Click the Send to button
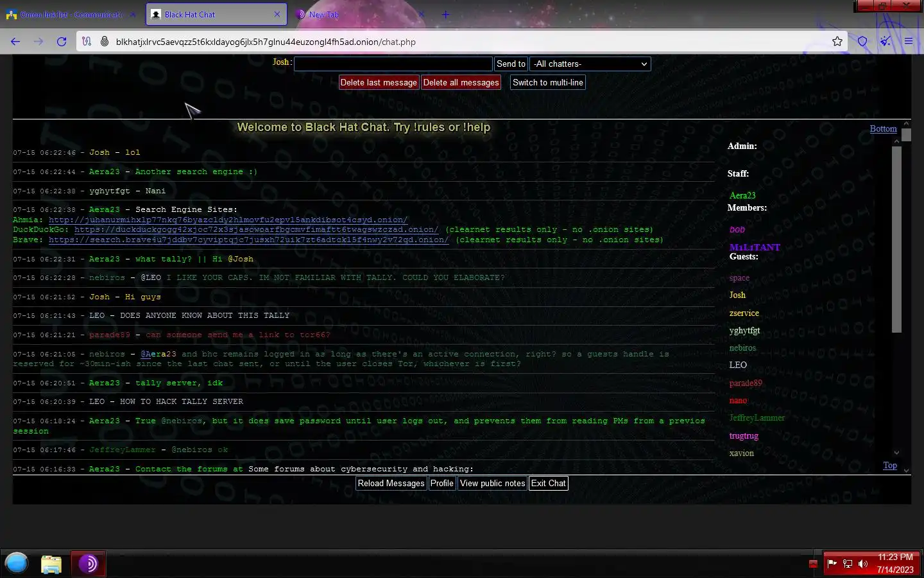 click(511, 64)
